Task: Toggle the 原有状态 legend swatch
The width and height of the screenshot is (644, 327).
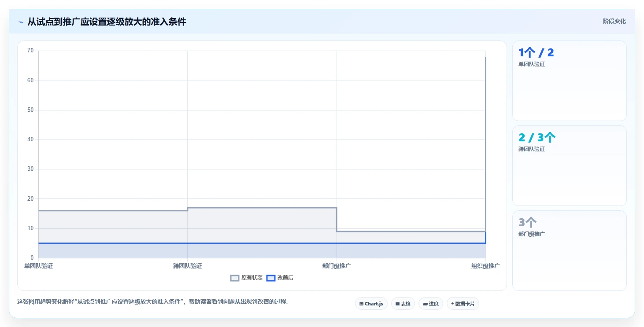Action: pyautogui.click(x=235, y=278)
